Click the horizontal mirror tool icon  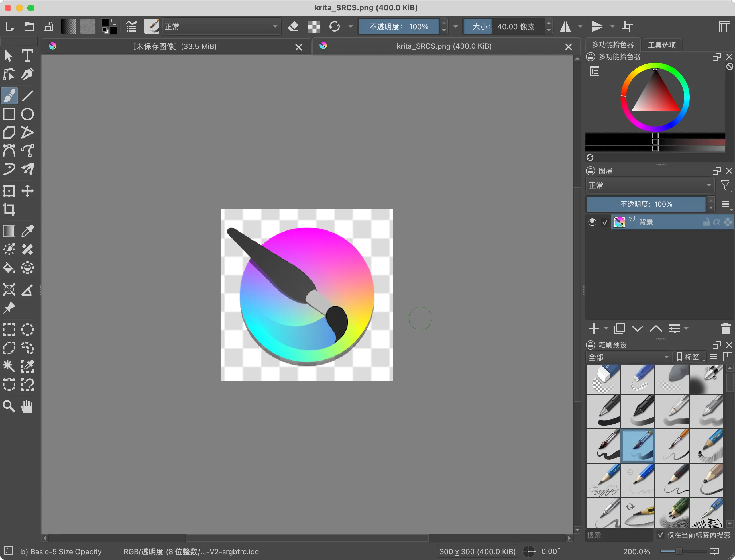coord(565,26)
